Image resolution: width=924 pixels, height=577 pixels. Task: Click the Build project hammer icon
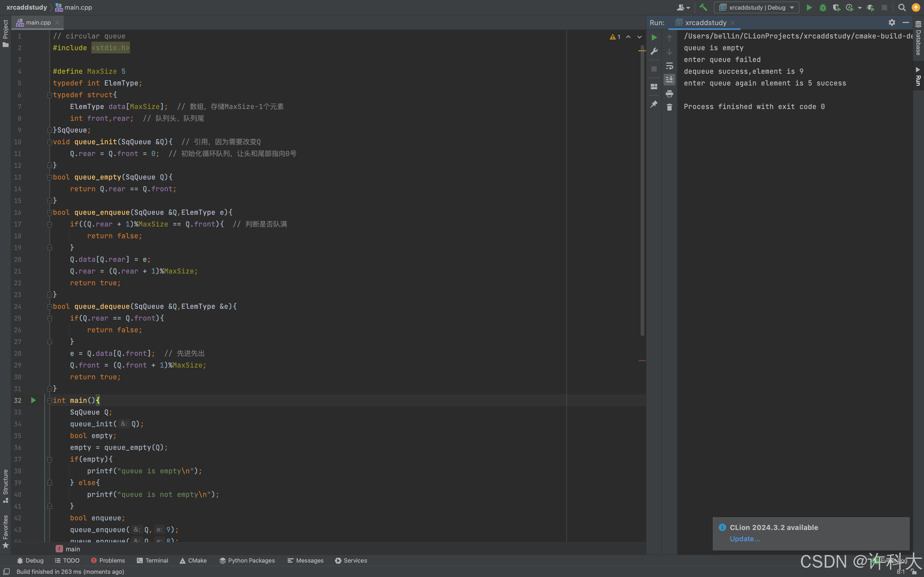coord(703,8)
